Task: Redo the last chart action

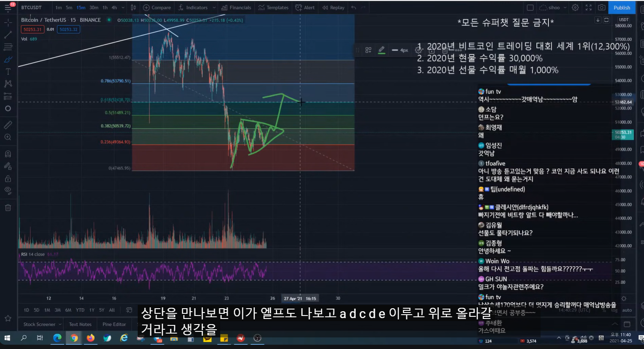Action: pos(364,8)
